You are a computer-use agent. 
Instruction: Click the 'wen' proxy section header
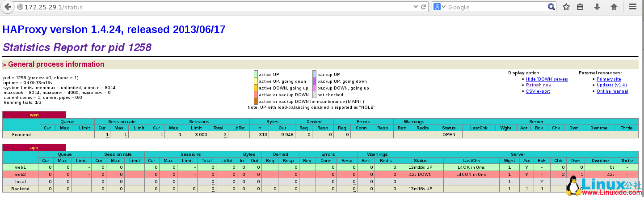click(x=34, y=115)
